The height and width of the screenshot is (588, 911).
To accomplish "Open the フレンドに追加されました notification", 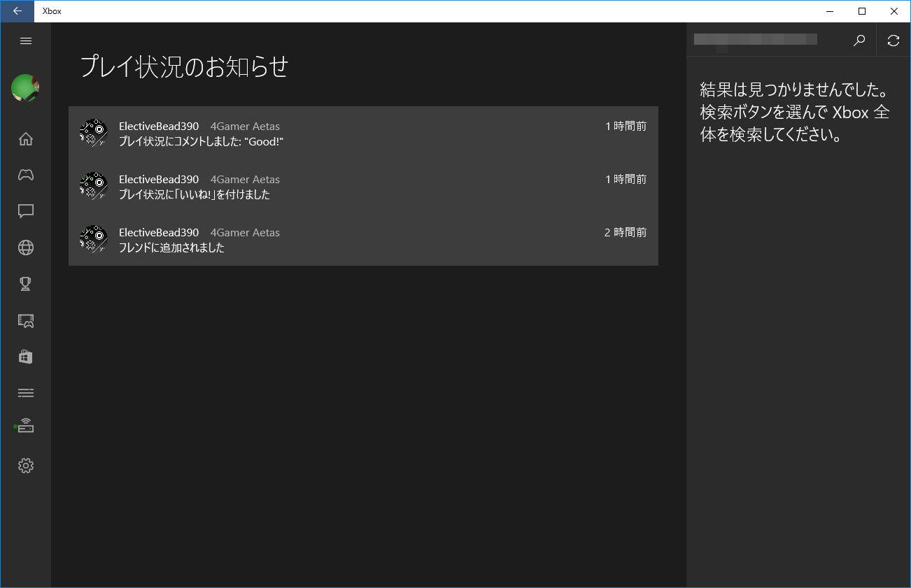I will click(x=363, y=239).
